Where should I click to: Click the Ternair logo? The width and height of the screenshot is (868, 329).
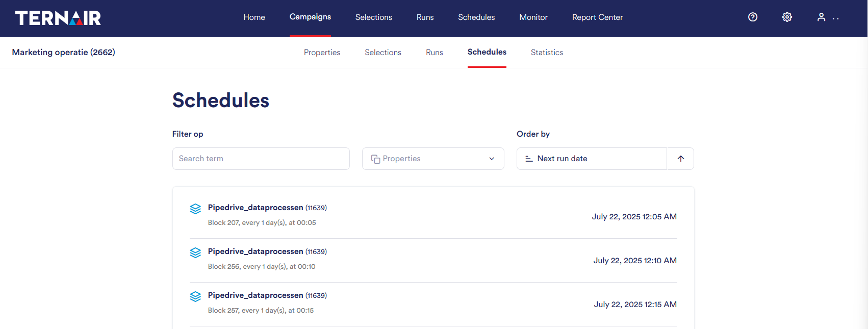coord(58,18)
